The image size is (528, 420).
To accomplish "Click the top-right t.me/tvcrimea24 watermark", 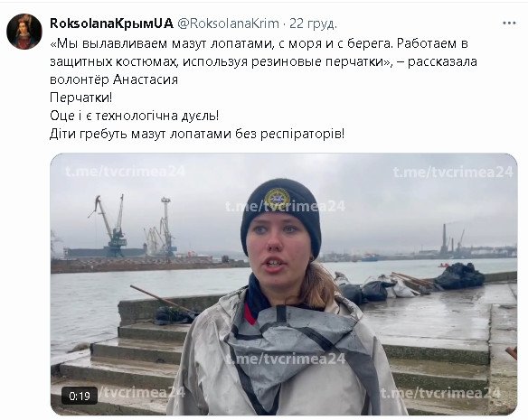I will [453, 172].
